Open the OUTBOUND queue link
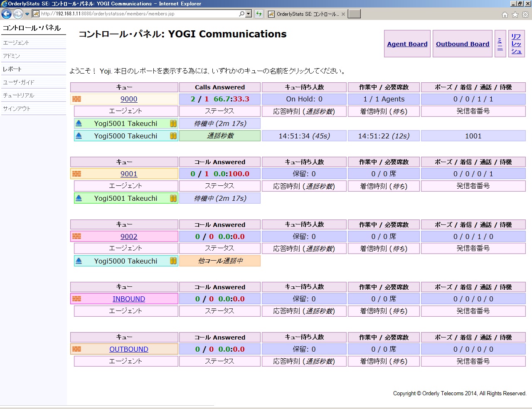This screenshot has height=409, width=532. 129,349
